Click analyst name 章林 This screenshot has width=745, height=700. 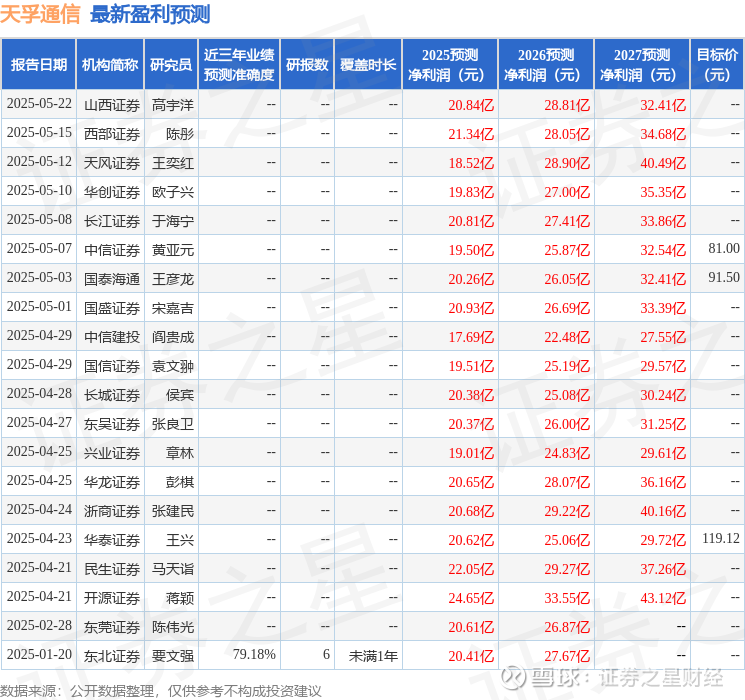[180, 453]
